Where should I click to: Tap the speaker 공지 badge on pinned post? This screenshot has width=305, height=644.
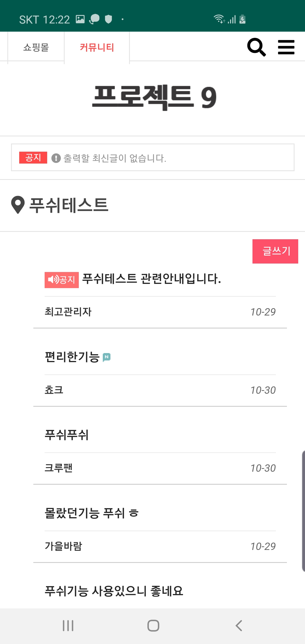coord(62,280)
